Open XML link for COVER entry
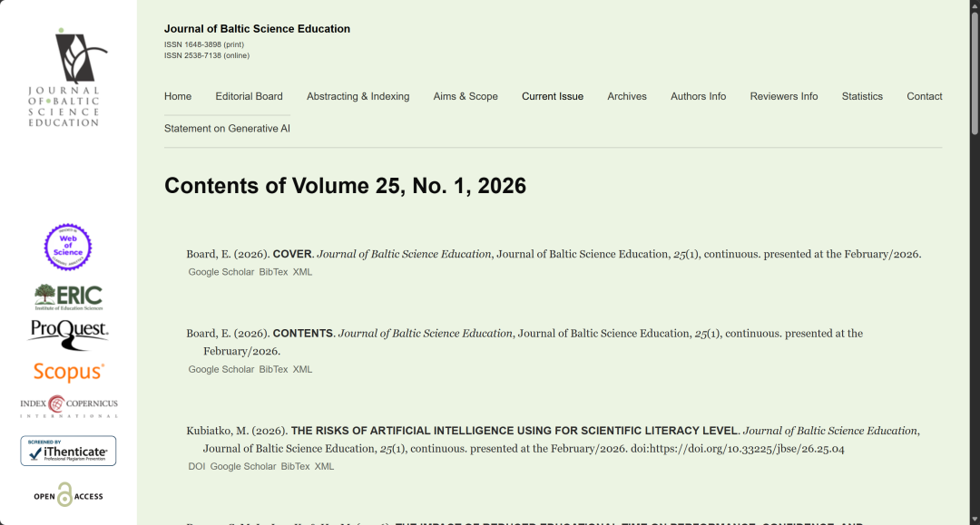Screen dimensions: 980x525 302,272
